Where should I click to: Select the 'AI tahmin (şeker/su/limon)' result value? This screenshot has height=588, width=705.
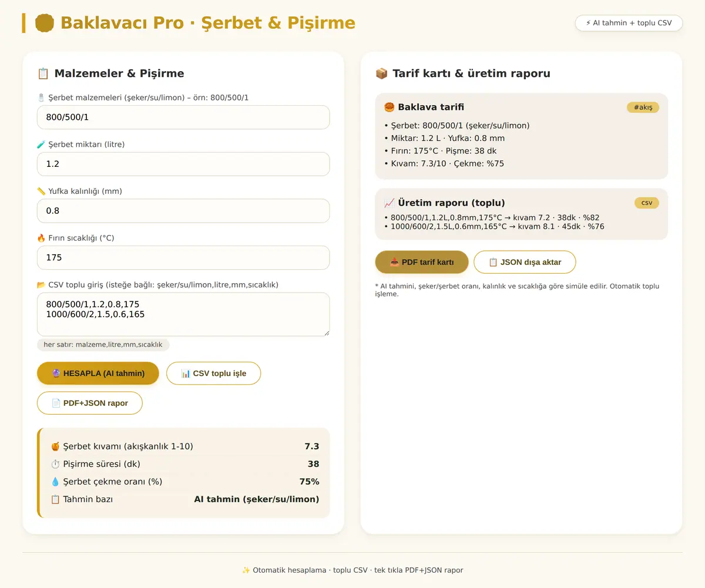(x=257, y=499)
